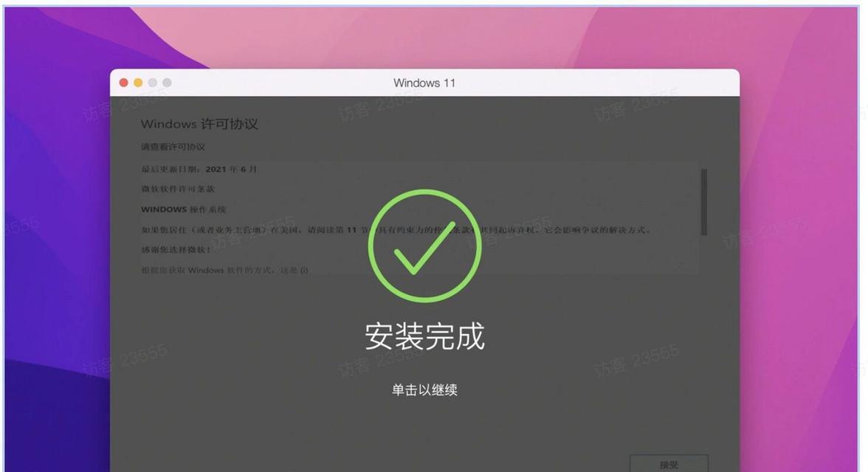Screen dimensions: 868x472
Task: Click the license agreement scrollbar
Action: pyautogui.click(x=703, y=203)
